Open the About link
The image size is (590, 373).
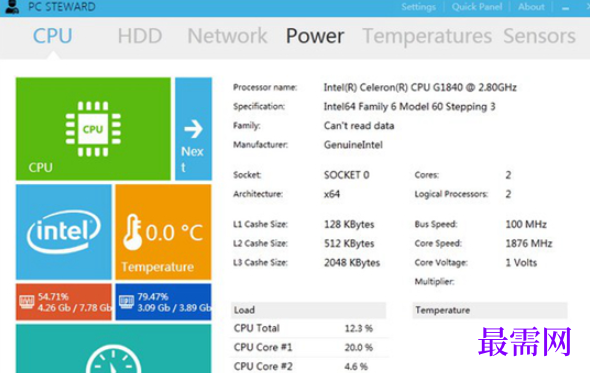pos(531,7)
